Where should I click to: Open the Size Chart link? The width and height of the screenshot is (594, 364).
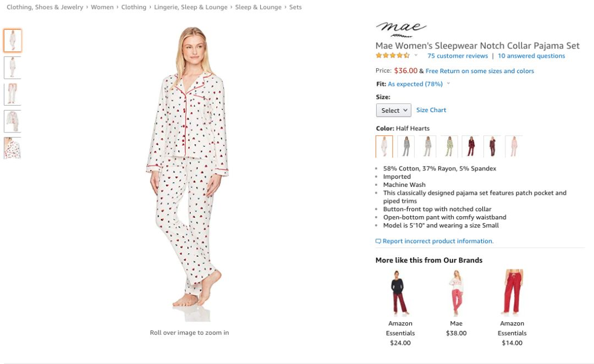pos(431,110)
